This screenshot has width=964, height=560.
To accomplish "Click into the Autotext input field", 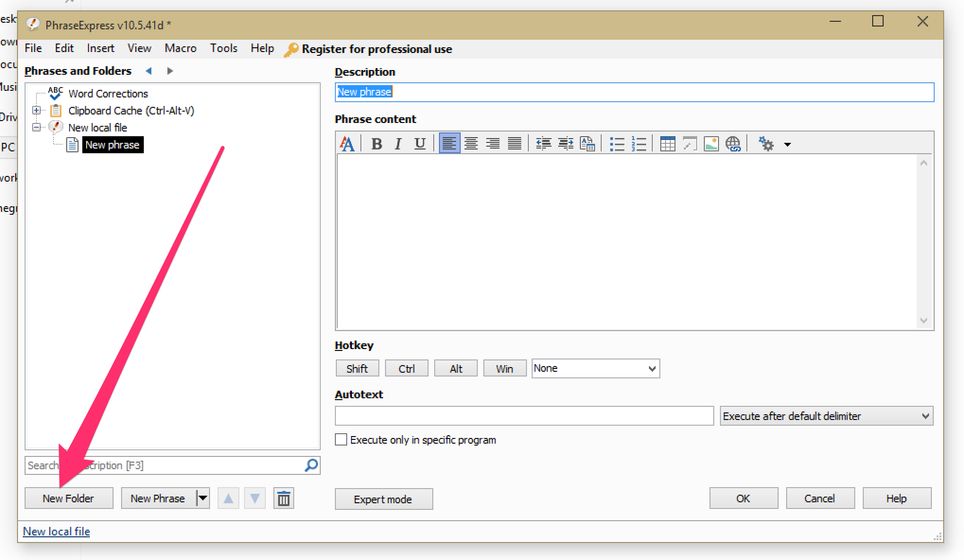I will coord(524,416).
